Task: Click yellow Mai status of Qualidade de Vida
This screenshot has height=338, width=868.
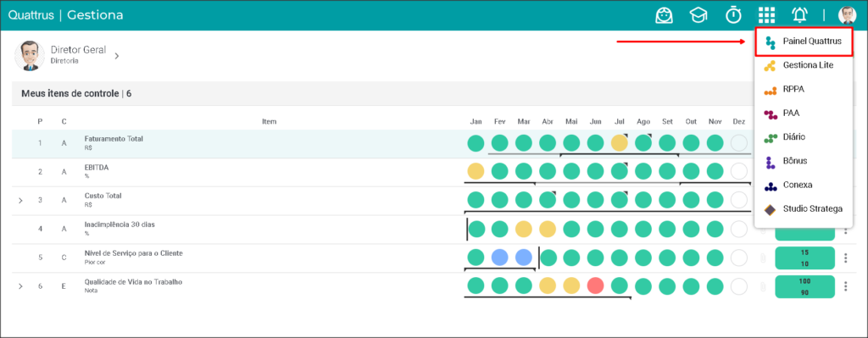Action: coord(572,286)
